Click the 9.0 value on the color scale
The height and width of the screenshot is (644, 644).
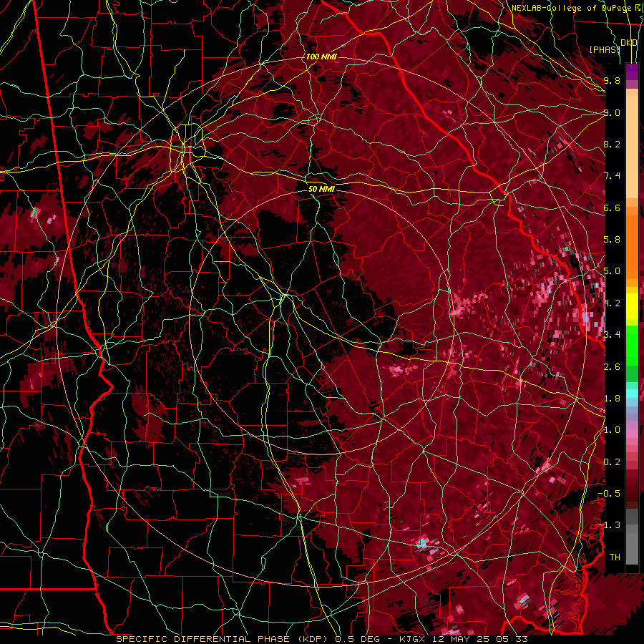[x=612, y=112]
